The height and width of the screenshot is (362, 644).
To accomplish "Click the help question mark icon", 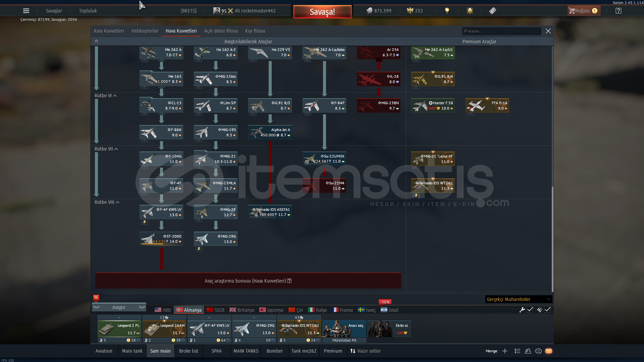I will (x=618, y=11).
